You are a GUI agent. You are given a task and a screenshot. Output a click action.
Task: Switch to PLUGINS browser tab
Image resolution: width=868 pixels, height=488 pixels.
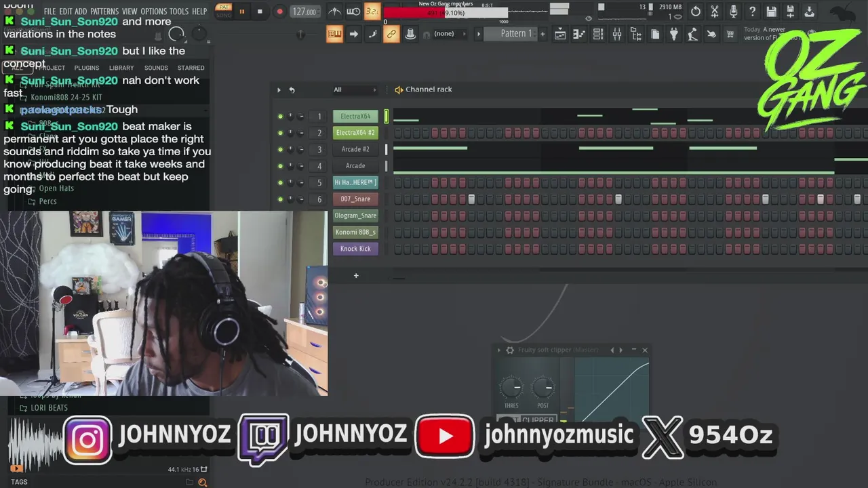pyautogui.click(x=87, y=68)
